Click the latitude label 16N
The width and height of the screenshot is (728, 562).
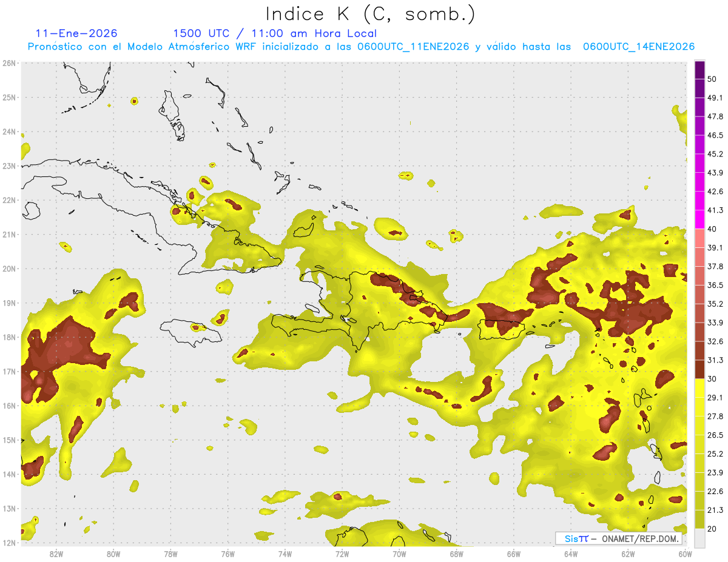click(x=8, y=406)
